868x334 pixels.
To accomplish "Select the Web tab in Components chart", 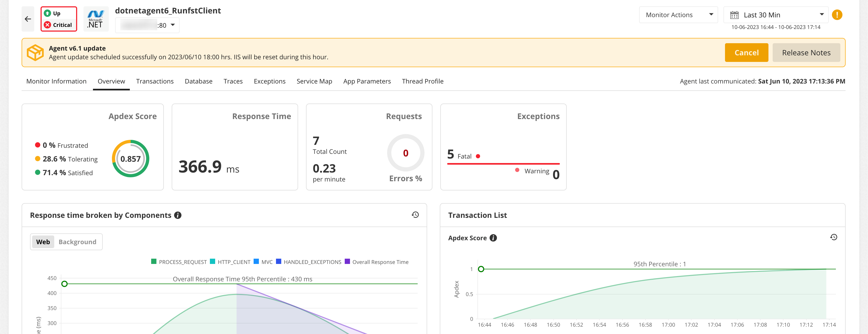I will point(43,242).
